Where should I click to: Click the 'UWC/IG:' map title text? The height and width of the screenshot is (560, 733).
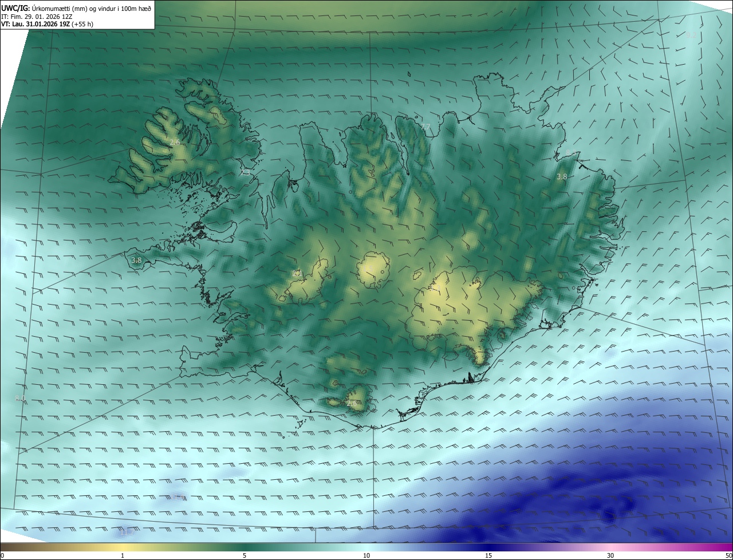point(15,7)
